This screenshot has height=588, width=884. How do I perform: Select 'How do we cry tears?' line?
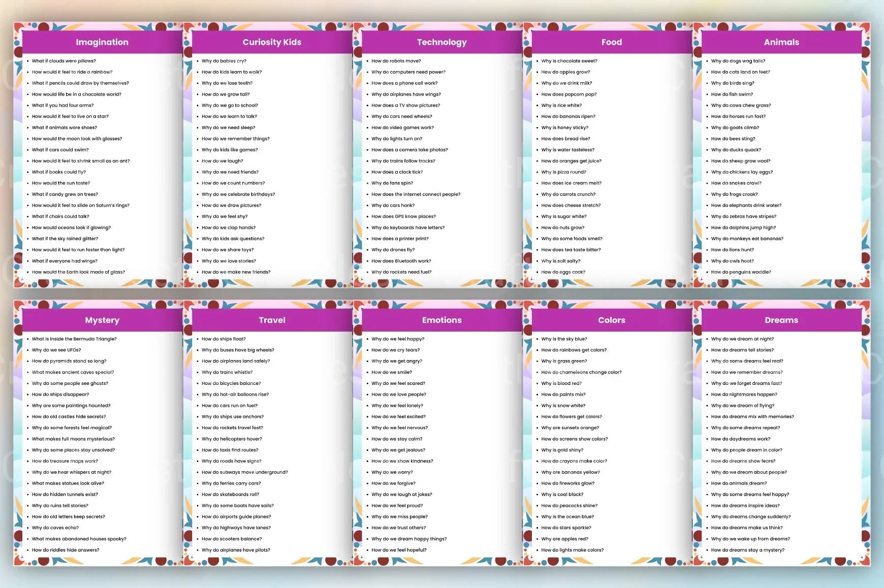(396, 350)
